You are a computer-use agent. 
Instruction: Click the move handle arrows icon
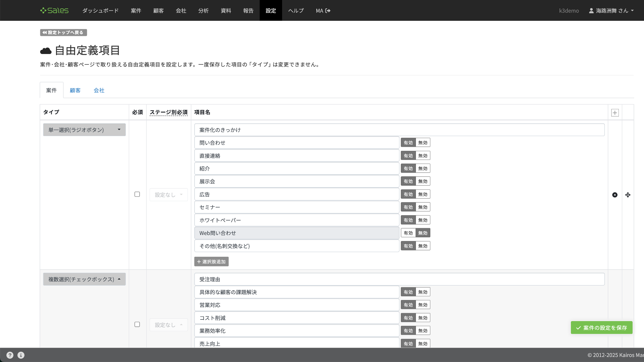pos(628,195)
